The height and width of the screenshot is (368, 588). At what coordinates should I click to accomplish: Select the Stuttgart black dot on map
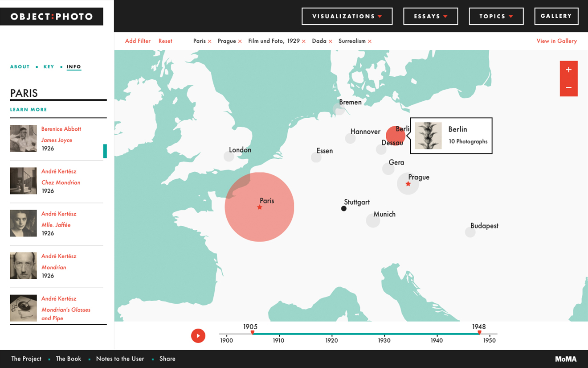pos(343,208)
